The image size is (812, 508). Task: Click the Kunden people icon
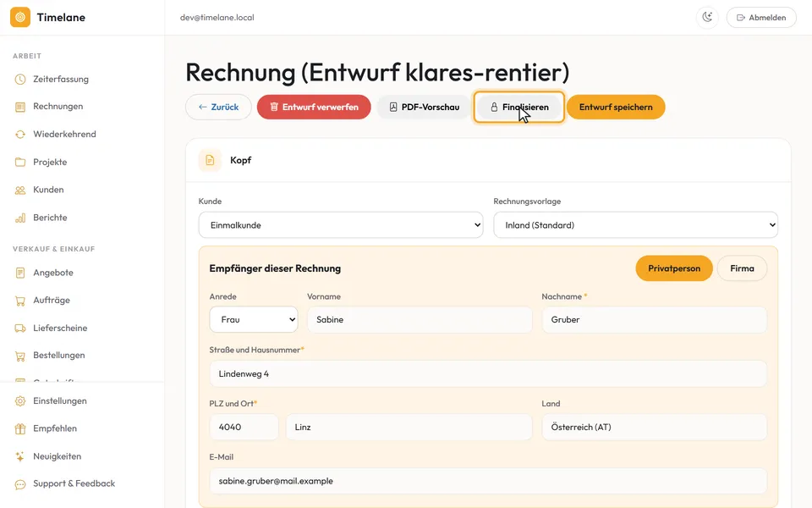(20, 190)
